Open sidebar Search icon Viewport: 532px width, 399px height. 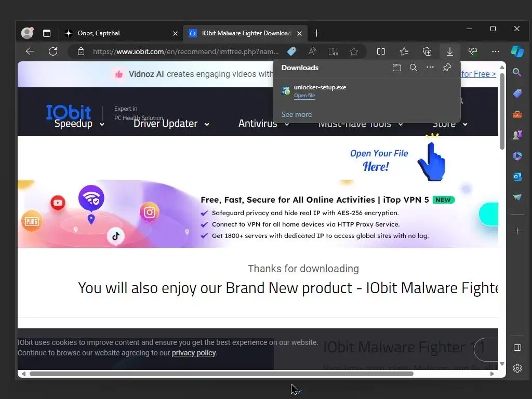pyautogui.click(x=517, y=72)
